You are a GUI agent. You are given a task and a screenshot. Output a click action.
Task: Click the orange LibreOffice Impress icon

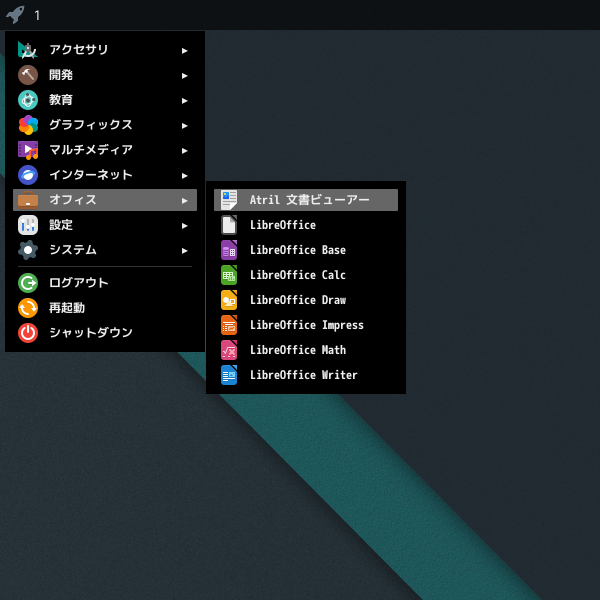point(229,325)
